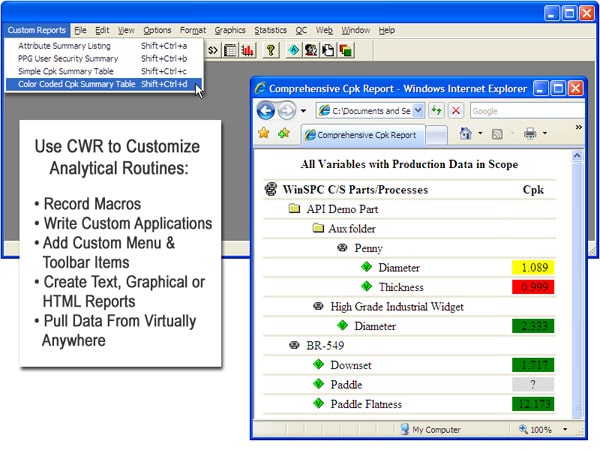This screenshot has width=600, height=450.
Task: Open the address bar dropdown arrow
Action: (418, 111)
